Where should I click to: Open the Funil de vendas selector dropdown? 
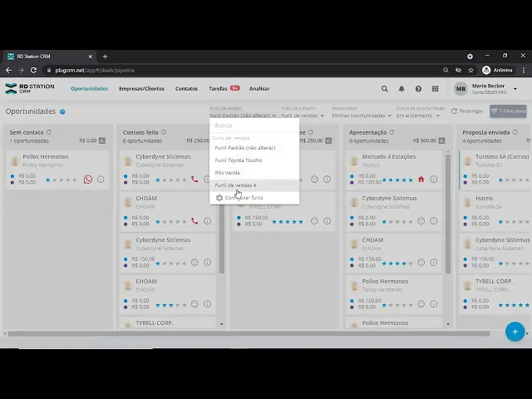(x=243, y=116)
